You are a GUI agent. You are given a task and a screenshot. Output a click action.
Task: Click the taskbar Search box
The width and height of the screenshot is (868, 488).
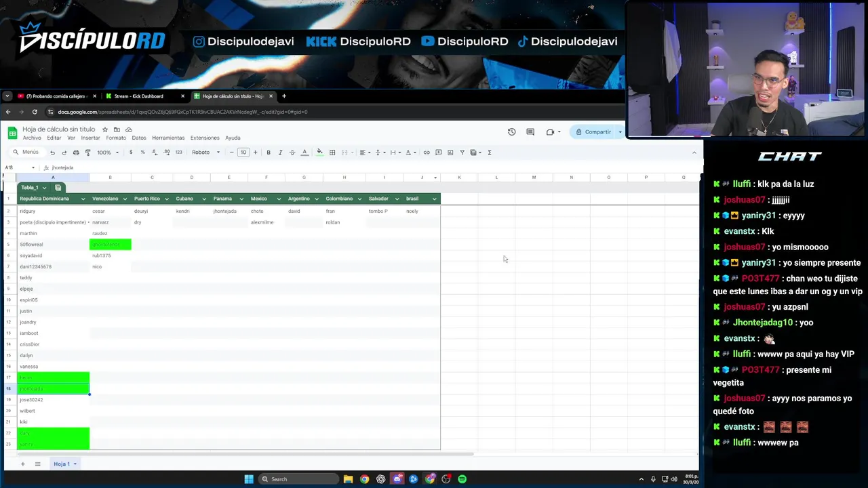tap(299, 479)
